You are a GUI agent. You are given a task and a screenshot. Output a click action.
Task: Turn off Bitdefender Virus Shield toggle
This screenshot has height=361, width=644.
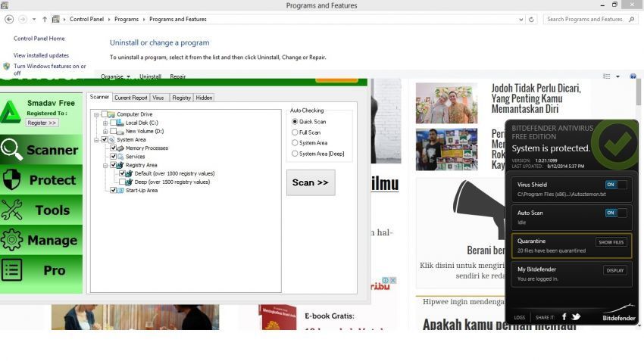coord(616,185)
